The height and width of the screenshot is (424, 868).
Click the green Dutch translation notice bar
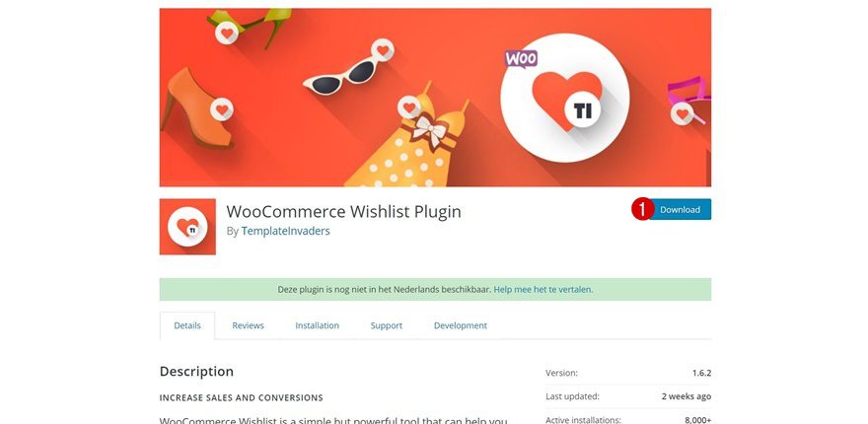click(435, 290)
